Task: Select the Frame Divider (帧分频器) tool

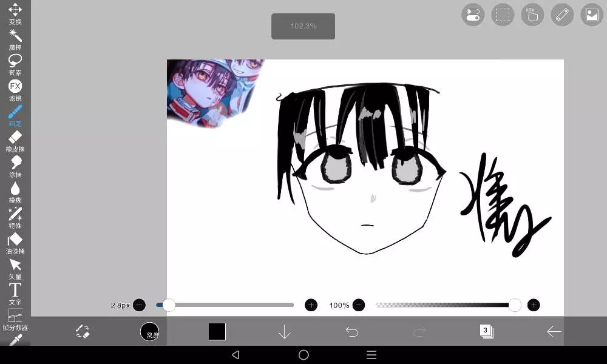Action: [15, 320]
